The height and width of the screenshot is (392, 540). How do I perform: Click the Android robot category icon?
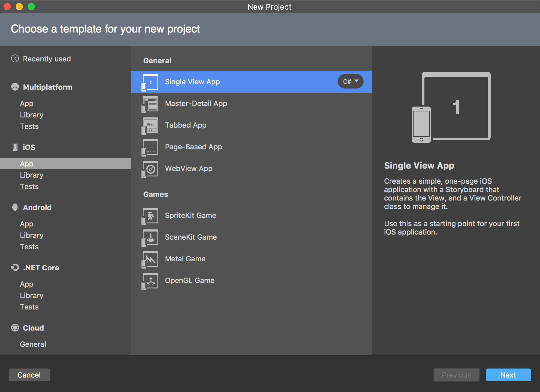(15, 207)
